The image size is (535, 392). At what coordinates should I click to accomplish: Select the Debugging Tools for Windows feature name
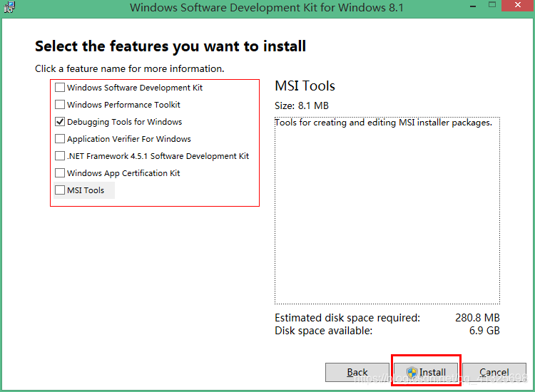[125, 122]
